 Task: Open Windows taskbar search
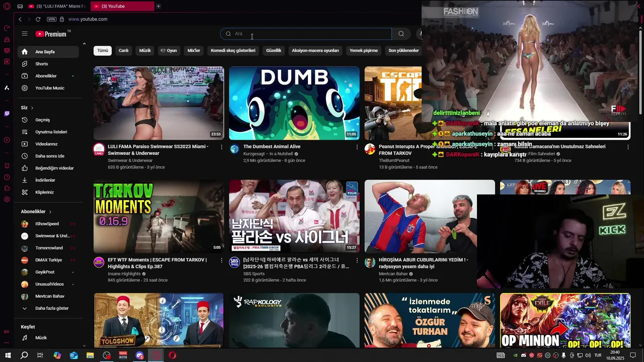click(x=24, y=355)
